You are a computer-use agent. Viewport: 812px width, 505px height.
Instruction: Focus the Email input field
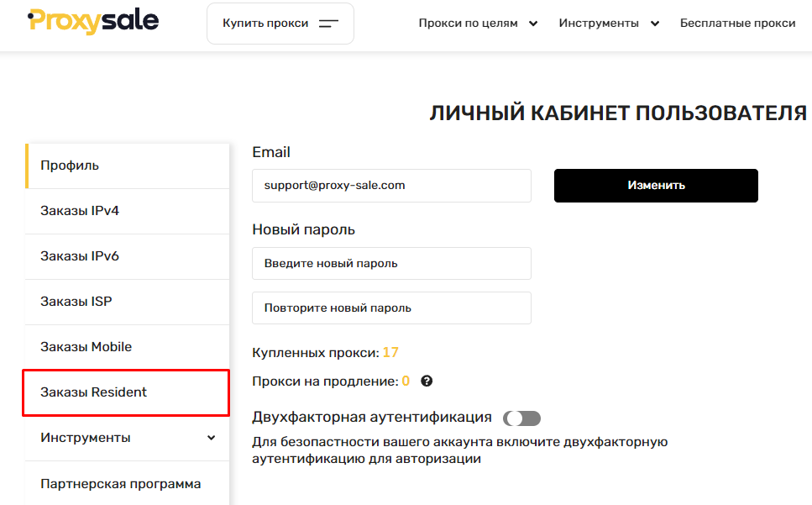391,186
